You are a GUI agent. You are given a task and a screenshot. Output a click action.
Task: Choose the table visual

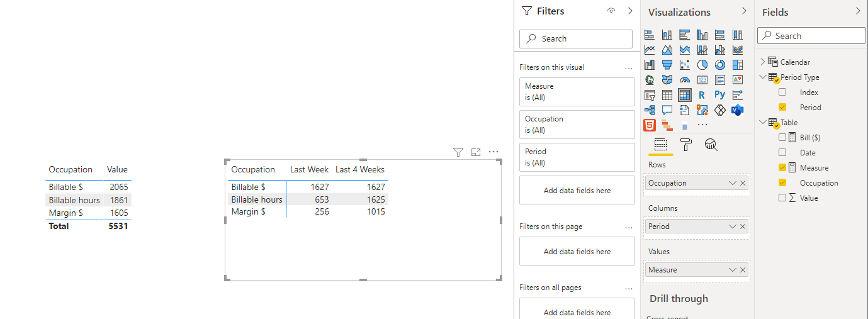pyautogui.click(x=667, y=95)
